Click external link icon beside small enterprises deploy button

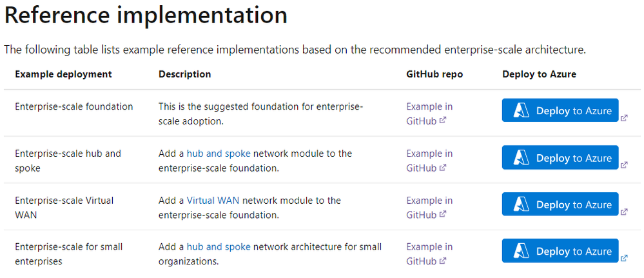(624, 258)
